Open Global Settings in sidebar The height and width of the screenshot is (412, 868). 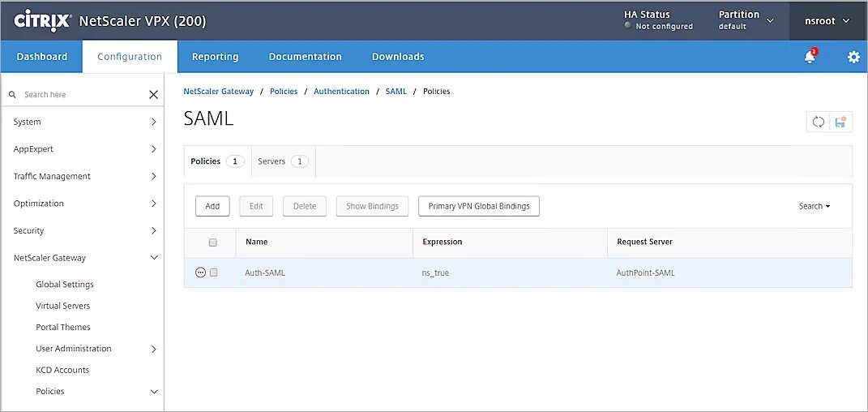click(65, 285)
